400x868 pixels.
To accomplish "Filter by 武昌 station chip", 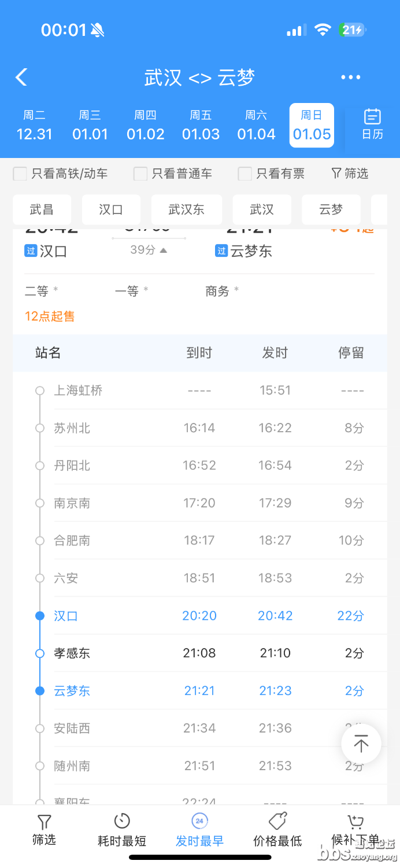I will pyautogui.click(x=42, y=209).
